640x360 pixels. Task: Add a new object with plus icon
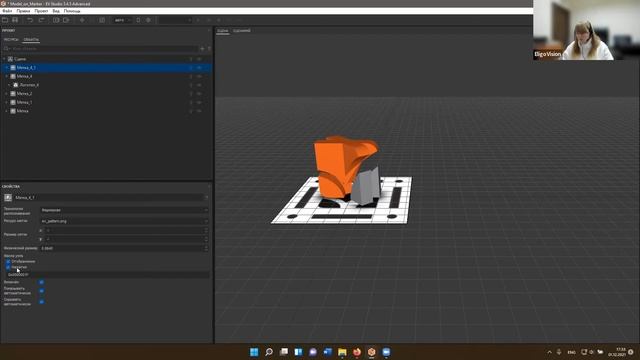pos(202,49)
